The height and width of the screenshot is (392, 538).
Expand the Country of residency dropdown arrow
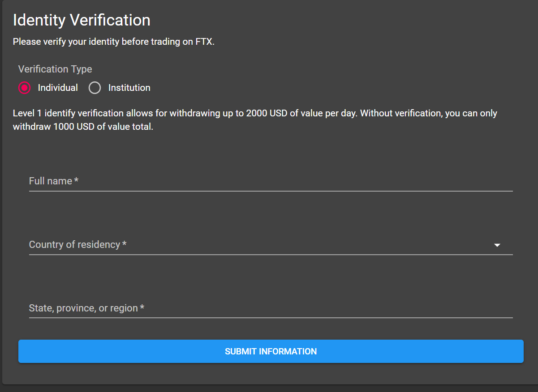click(x=497, y=245)
